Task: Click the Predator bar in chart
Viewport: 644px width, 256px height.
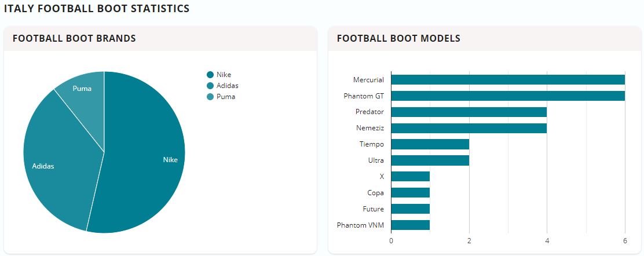Action: click(469, 112)
